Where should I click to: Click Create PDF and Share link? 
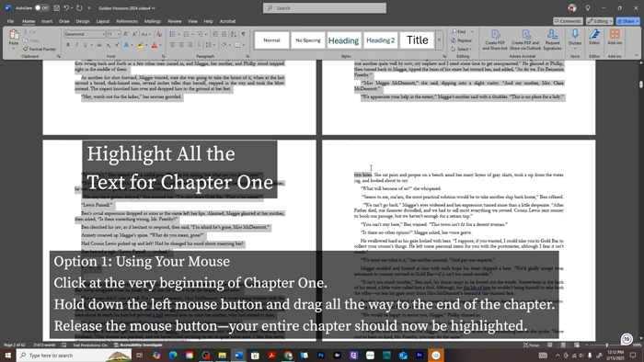[495, 40]
